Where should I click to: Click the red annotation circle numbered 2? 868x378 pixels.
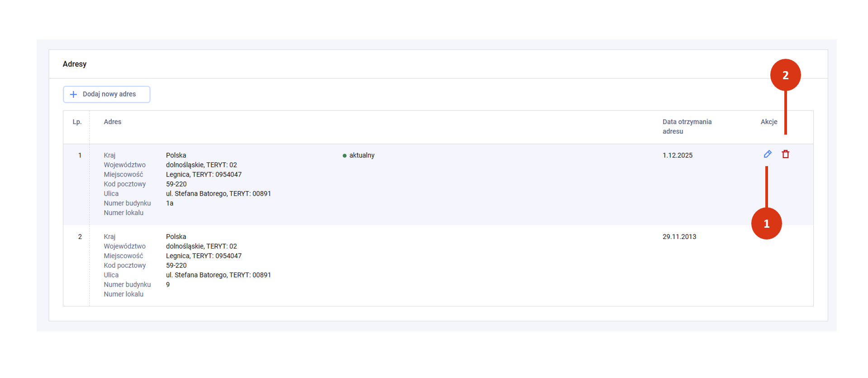pyautogui.click(x=785, y=75)
